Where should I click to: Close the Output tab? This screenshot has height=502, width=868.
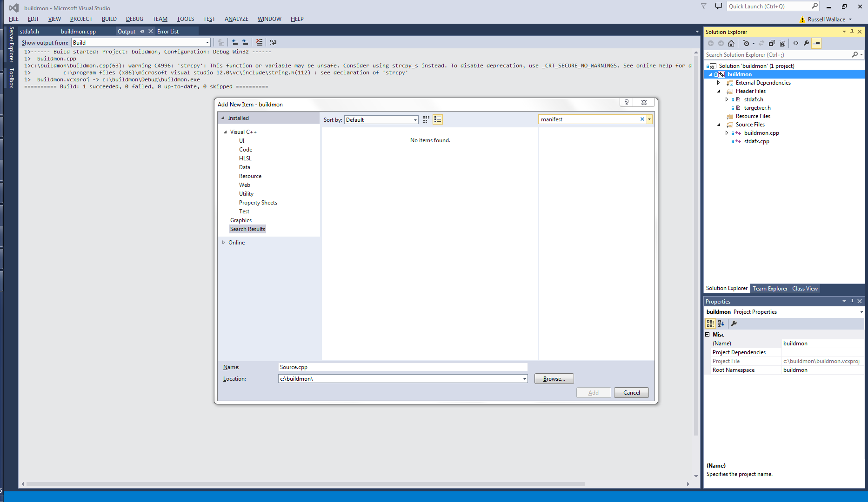[150, 32]
